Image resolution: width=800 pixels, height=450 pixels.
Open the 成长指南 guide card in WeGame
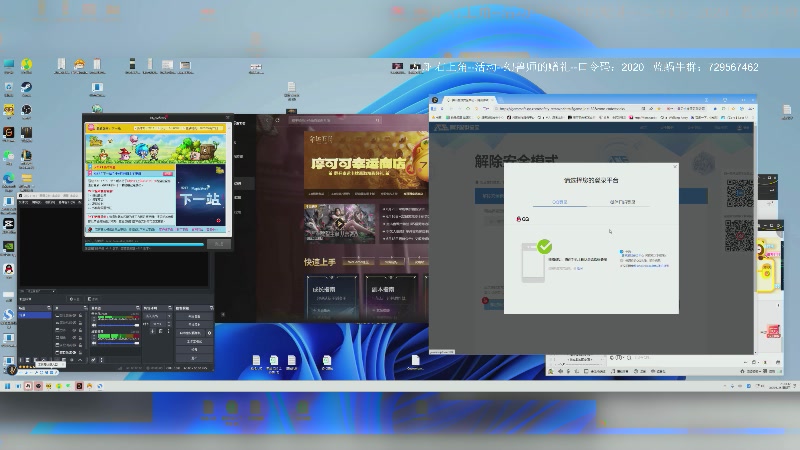click(332, 298)
